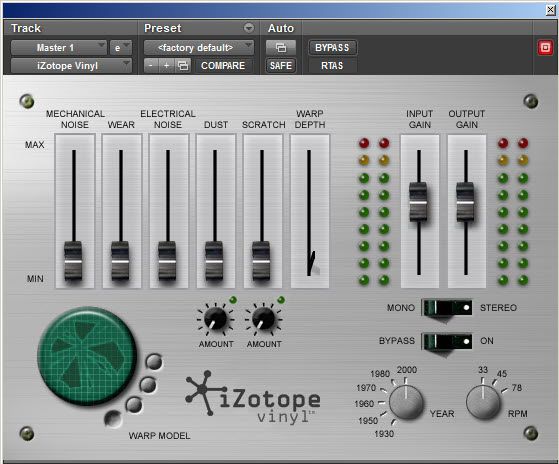The image size is (559, 464).
Task: Open the Preset menu arrow
Action: tap(249, 27)
